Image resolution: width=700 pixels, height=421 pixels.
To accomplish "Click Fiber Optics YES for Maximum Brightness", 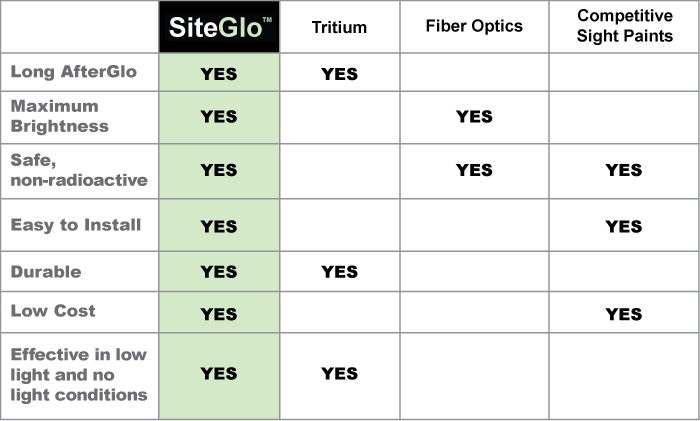I will 474,117.
